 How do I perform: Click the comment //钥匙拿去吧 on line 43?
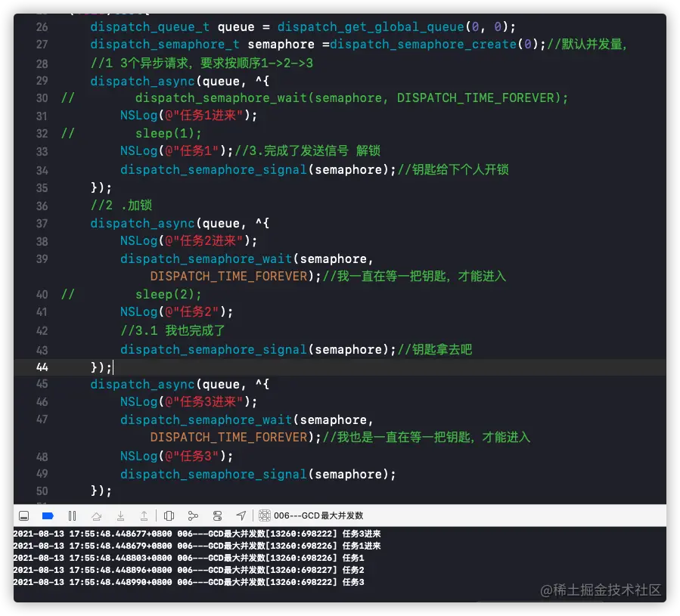[435, 349]
